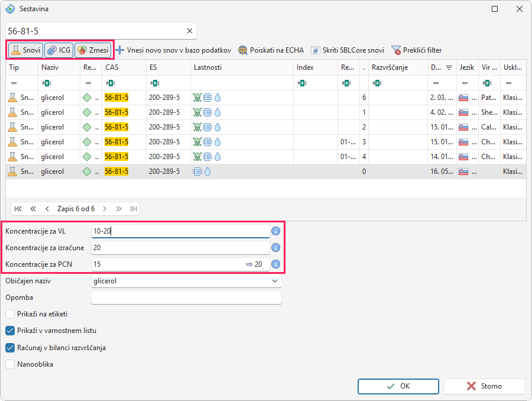Image resolution: width=532 pixels, height=401 pixels.
Task: Go to the last record in pager
Action: tap(134, 209)
